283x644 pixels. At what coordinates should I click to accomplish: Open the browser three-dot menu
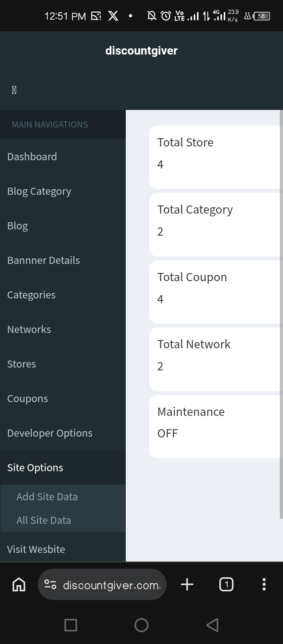(264, 584)
